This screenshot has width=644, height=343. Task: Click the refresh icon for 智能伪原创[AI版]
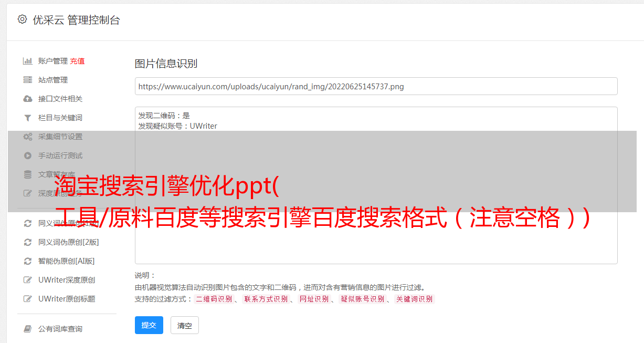[x=28, y=261]
